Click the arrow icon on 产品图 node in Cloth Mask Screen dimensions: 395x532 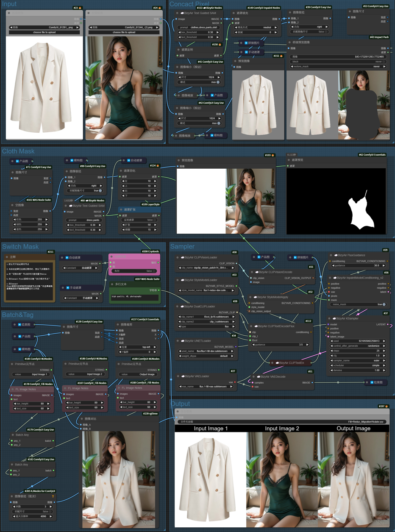point(17,162)
